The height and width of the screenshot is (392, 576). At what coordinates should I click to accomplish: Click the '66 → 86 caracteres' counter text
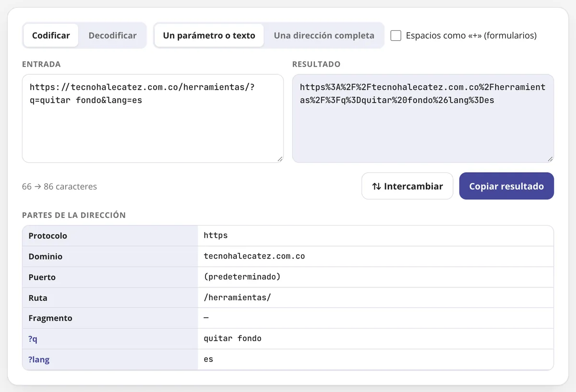coord(60,187)
